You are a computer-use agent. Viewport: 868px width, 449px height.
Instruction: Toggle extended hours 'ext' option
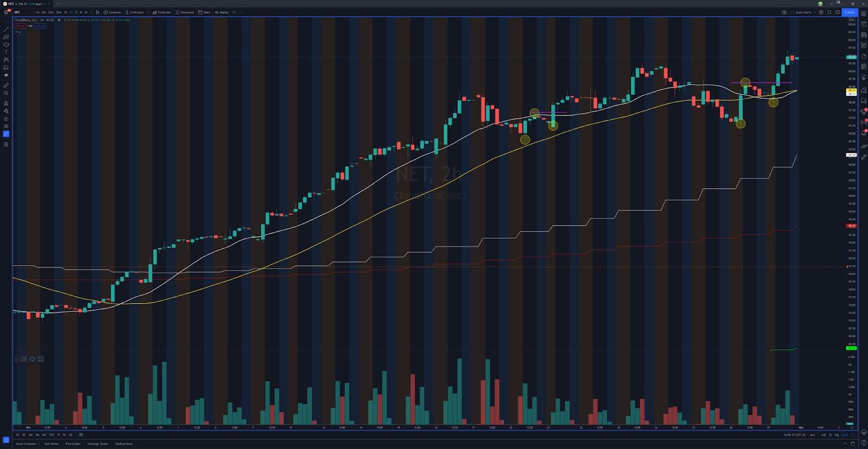pyautogui.click(x=812, y=435)
